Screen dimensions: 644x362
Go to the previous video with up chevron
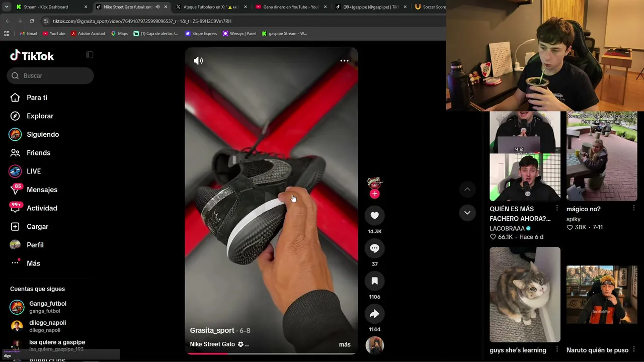tap(467, 189)
